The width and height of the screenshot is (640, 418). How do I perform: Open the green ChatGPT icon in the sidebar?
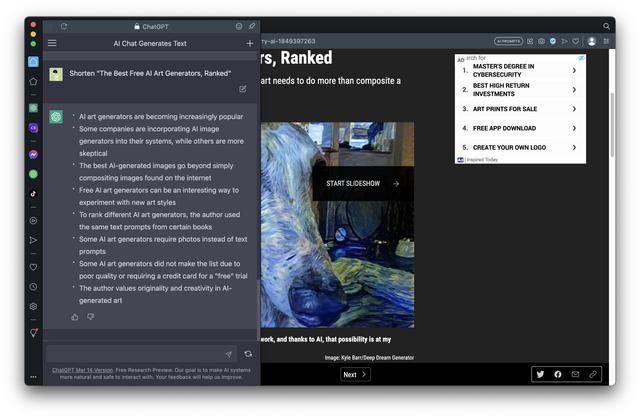[x=33, y=108]
